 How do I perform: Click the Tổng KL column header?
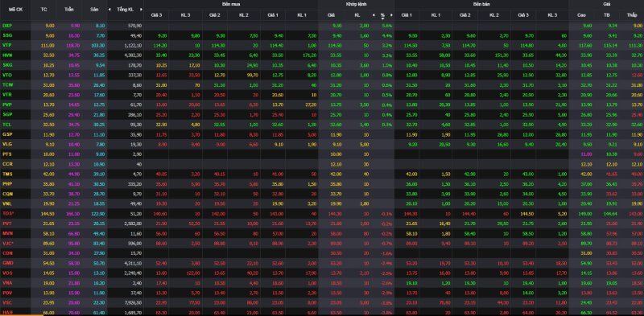tap(126, 9)
